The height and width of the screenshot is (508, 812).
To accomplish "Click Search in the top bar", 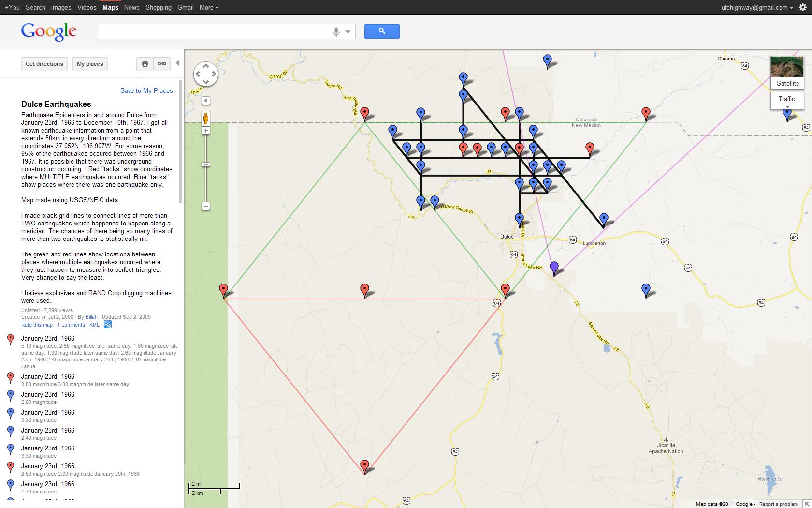I will click(x=35, y=7).
